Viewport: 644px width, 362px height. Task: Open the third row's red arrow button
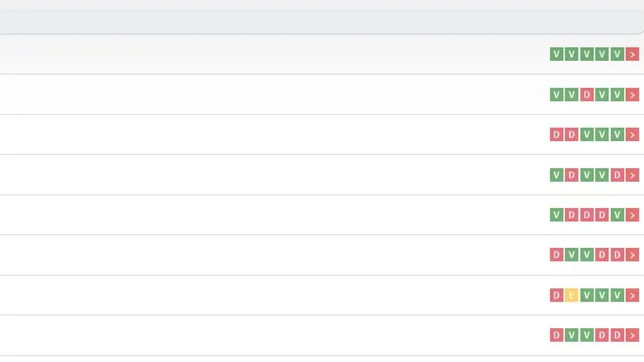[x=633, y=135]
